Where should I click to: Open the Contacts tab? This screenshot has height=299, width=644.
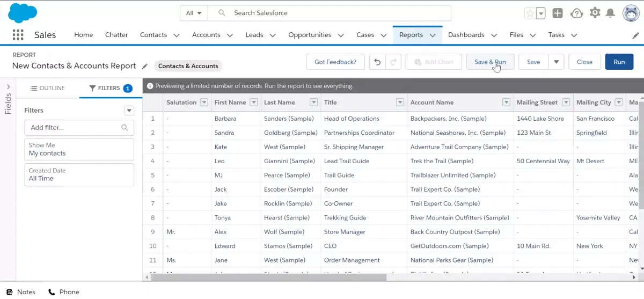[153, 35]
